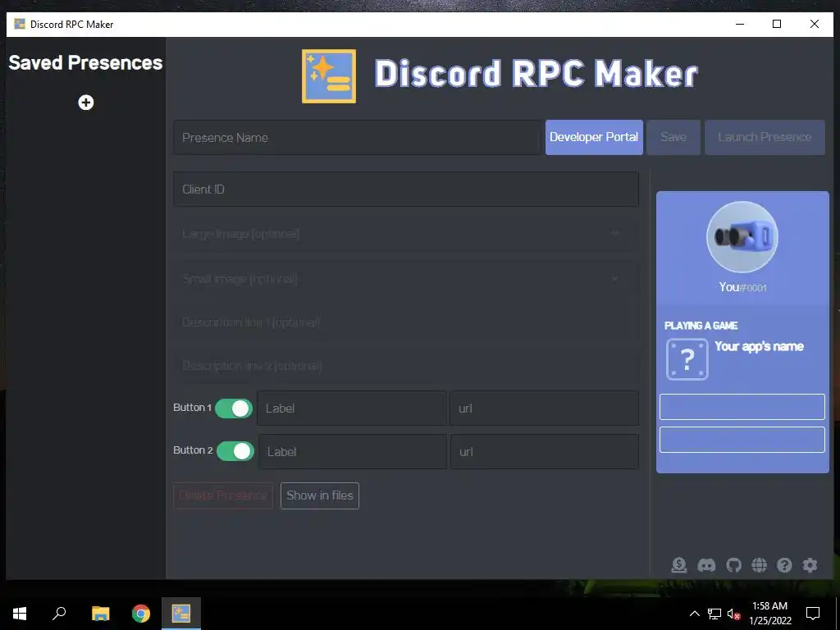Open the Discord server icon in the footer
Screen dimensions: 840x630
706,564
